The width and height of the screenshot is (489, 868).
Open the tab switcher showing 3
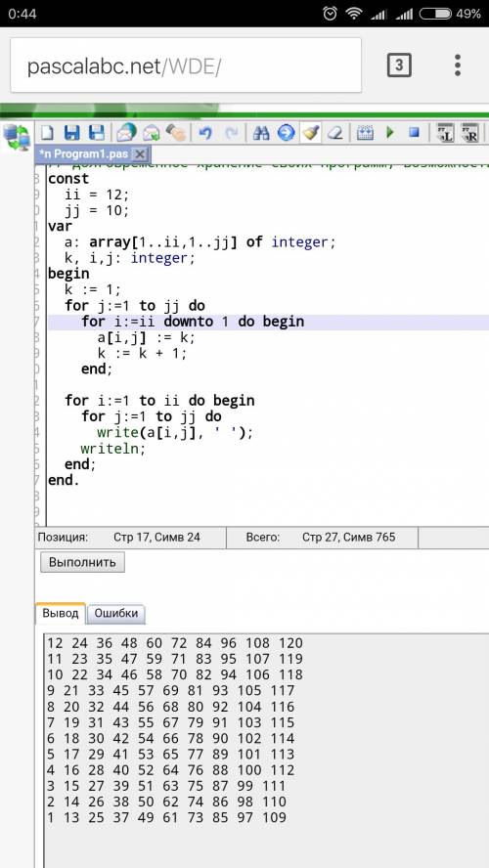[399, 65]
